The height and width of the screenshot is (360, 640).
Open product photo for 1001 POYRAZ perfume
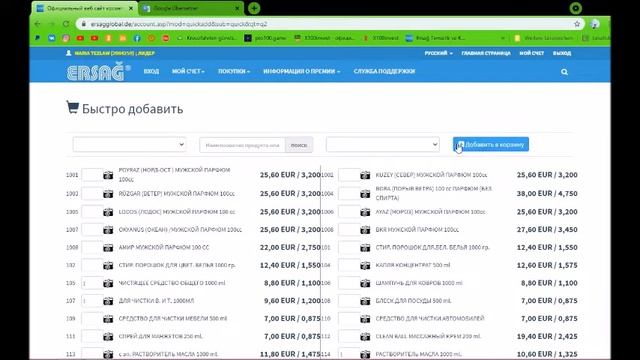tap(108, 175)
